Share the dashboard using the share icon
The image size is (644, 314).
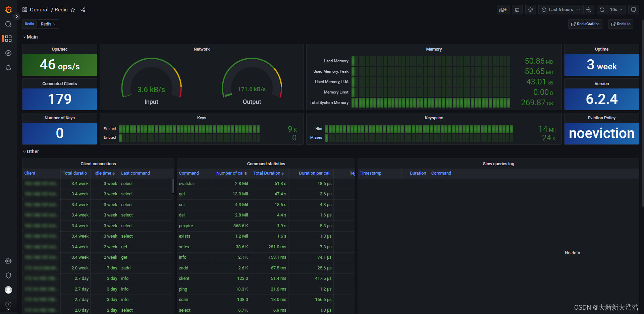[83, 10]
